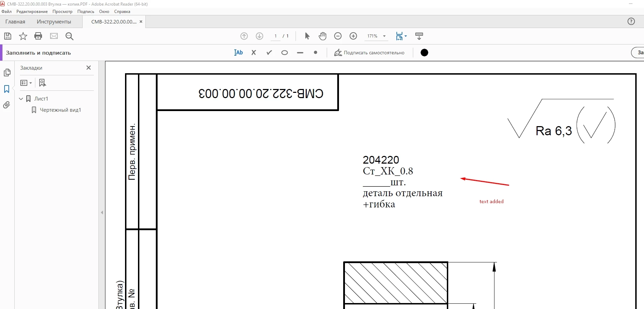Image resolution: width=644 pixels, height=309 pixels.
Task: Open the Окно menu
Action: tap(104, 12)
